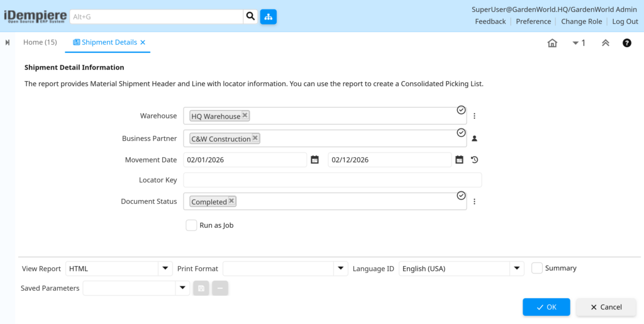Click inside the Business Partner selection box
The height and width of the screenshot is (324, 644).
click(x=325, y=138)
